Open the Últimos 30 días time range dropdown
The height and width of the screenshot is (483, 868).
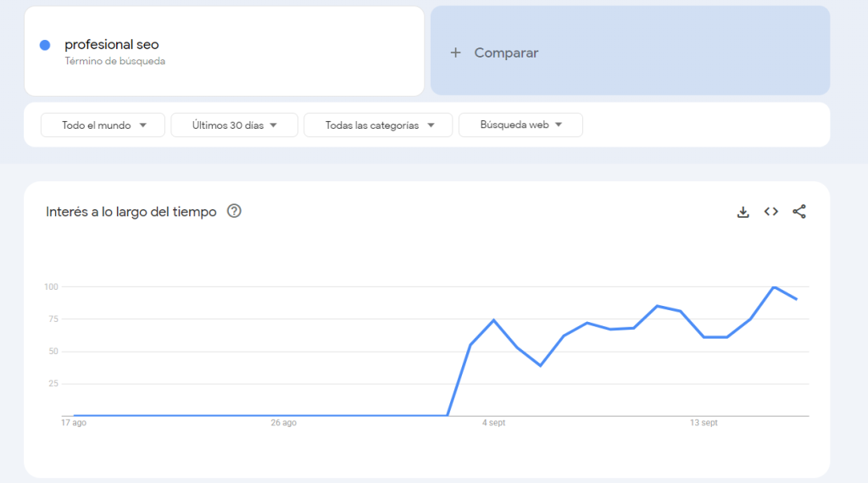click(234, 125)
